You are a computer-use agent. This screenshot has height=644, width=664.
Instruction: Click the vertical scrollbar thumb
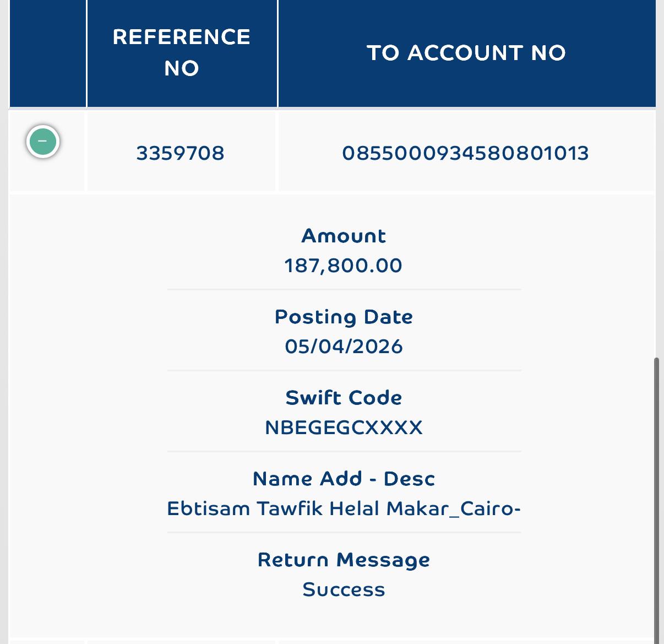click(x=656, y=500)
